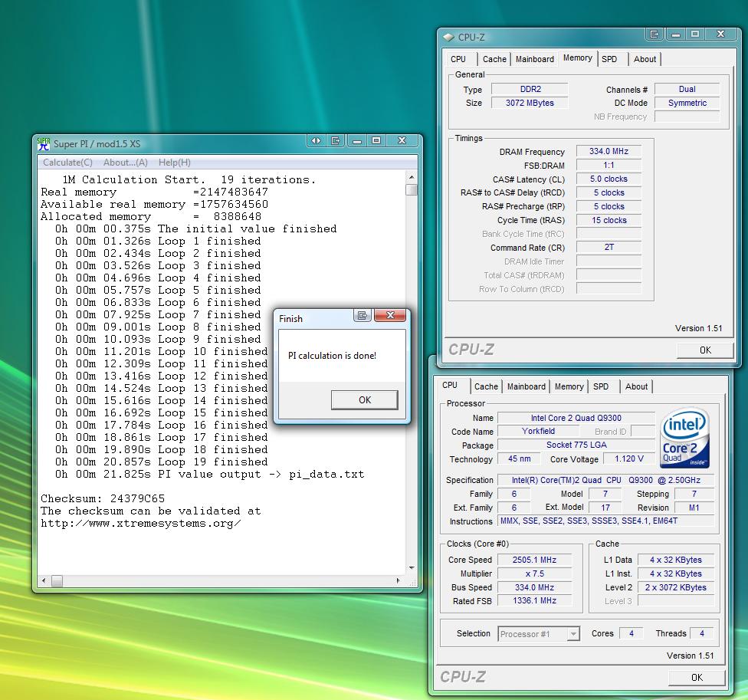This screenshot has width=748, height=700.
Task: Click processor Name field Intel Core 2 Quad Q9300
Action: pyautogui.click(x=576, y=418)
